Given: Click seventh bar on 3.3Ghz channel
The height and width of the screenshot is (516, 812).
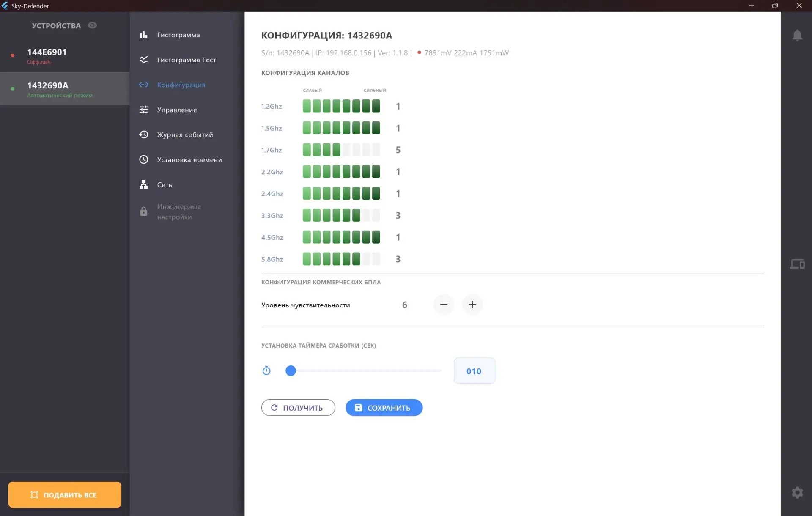Looking at the screenshot, I should pos(366,215).
